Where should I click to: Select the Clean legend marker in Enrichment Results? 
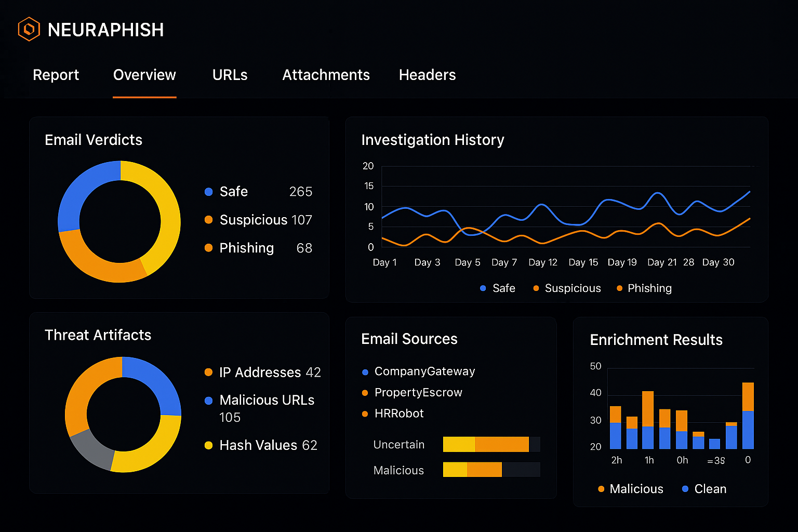point(685,489)
